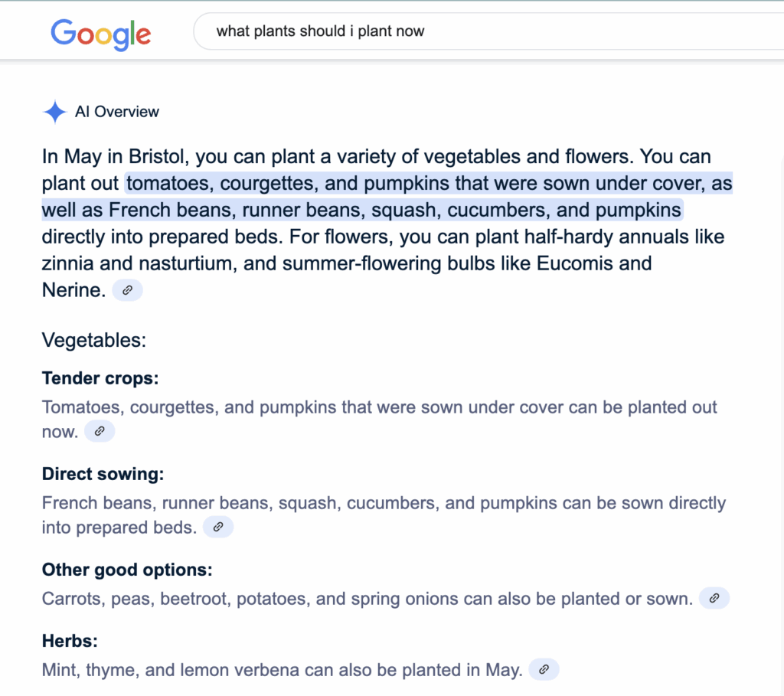Open source link icon in Herbs section
The width and height of the screenshot is (784, 696).
[544, 669]
